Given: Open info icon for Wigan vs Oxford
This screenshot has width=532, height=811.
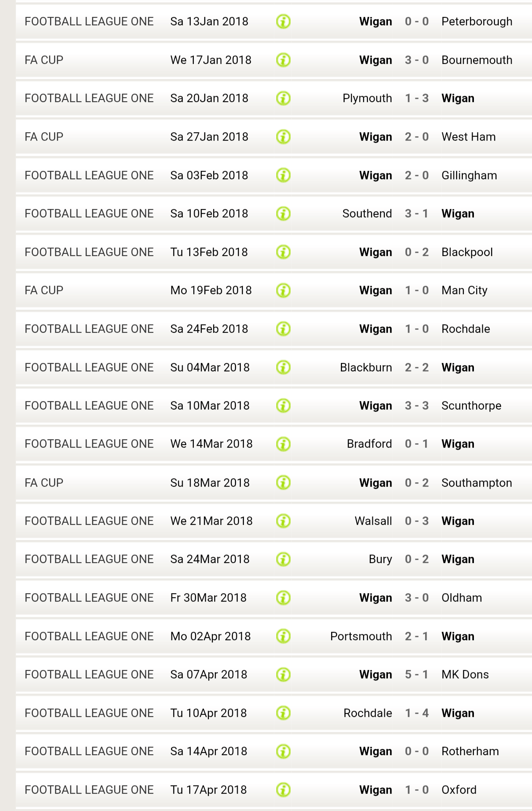Looking at the screenshot, I should pos(283,790).
